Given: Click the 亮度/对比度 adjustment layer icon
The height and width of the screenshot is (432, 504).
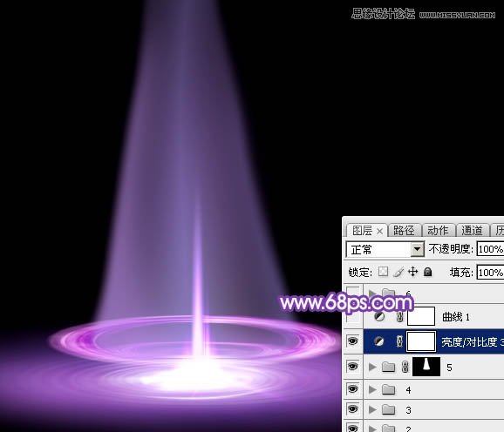Looking at the screenshot, I should tap(379, 341).
